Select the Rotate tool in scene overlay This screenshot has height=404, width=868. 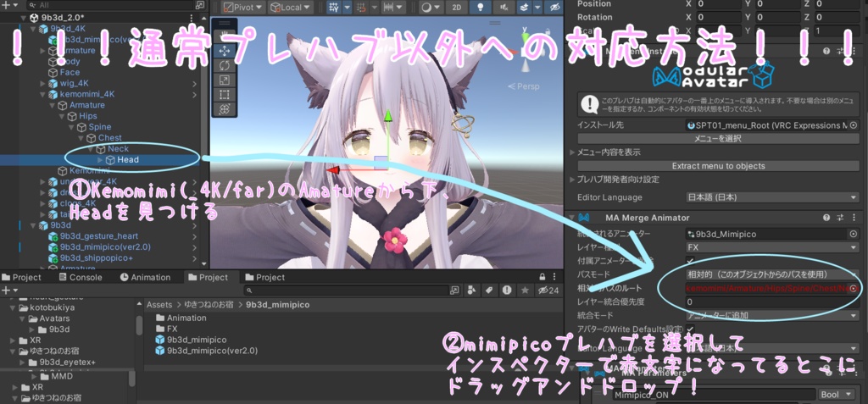[x=224, y=65]
